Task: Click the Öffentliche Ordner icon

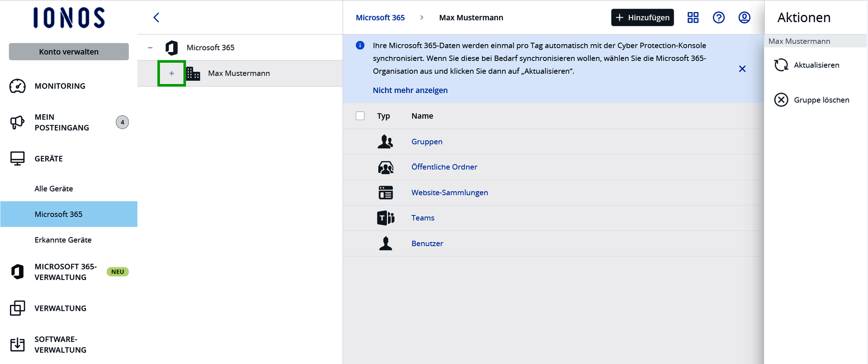Action: [386, 167]
